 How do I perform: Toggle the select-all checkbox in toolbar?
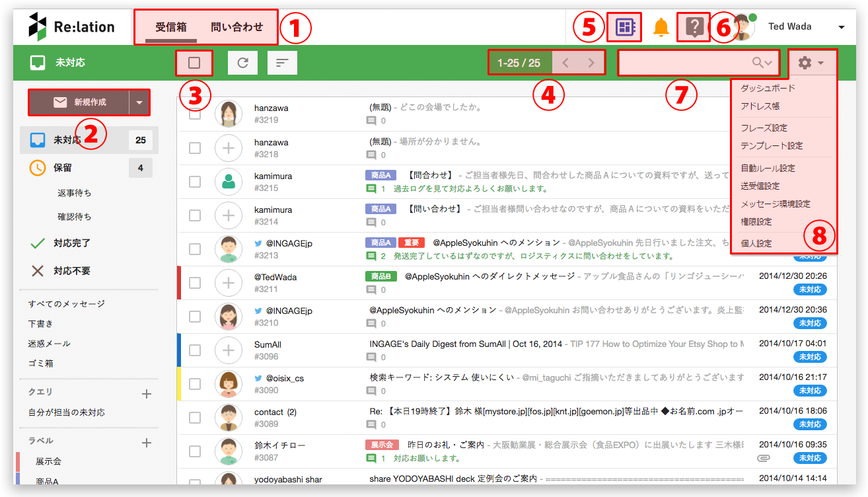pyautogui.click(x=194, y=63)
